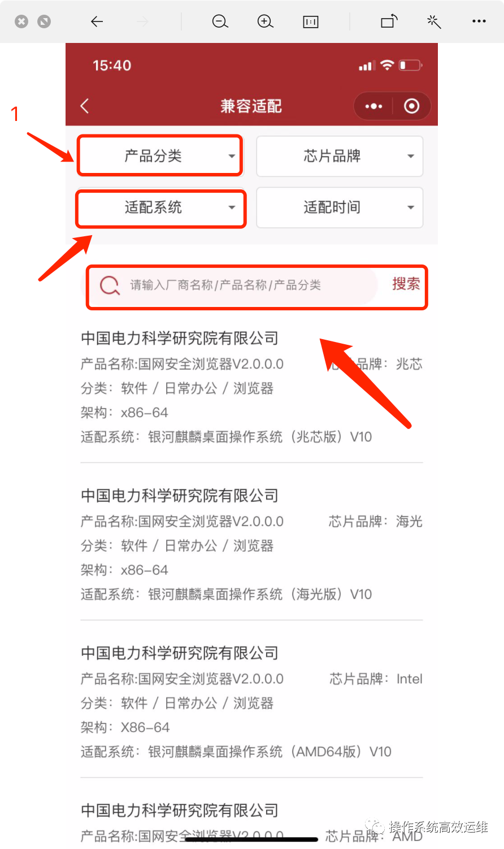
Task: Expand the 芯片品牌 dropdown
Action: 340,156
